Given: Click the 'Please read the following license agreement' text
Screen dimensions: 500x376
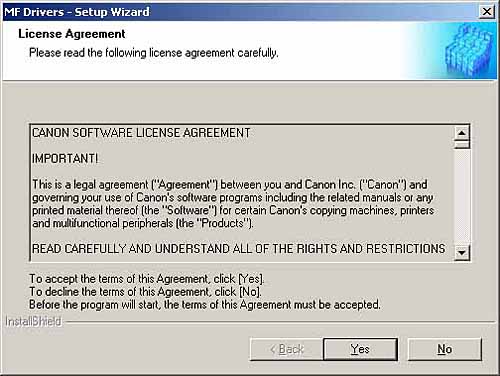Looking at the screenshot, I should click(154, 53).
